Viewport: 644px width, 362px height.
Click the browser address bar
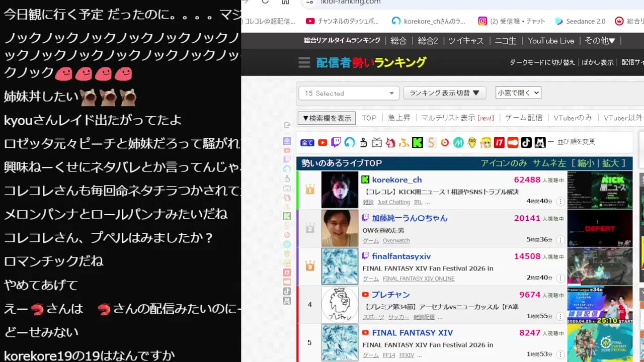pyautogui.click(x=473, y=2)
